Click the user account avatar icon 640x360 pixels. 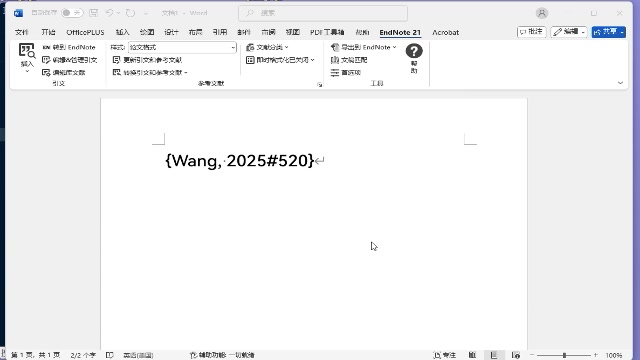pyautogui.click(x=542, y=13)
